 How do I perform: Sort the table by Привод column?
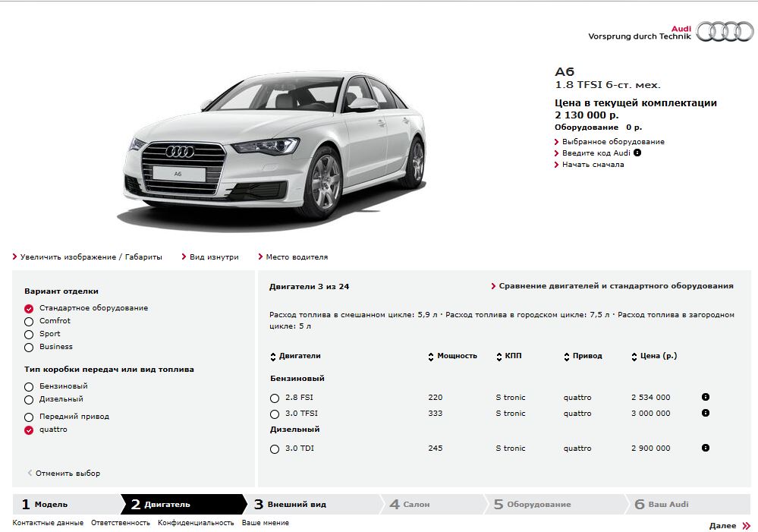pyautogui.click(x=583, y=356)
